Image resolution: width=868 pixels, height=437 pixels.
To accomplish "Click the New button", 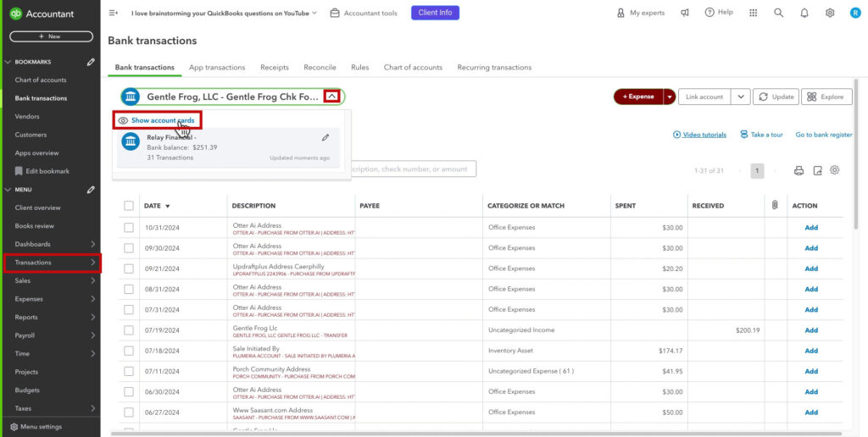I will click(x=51, y=36).
